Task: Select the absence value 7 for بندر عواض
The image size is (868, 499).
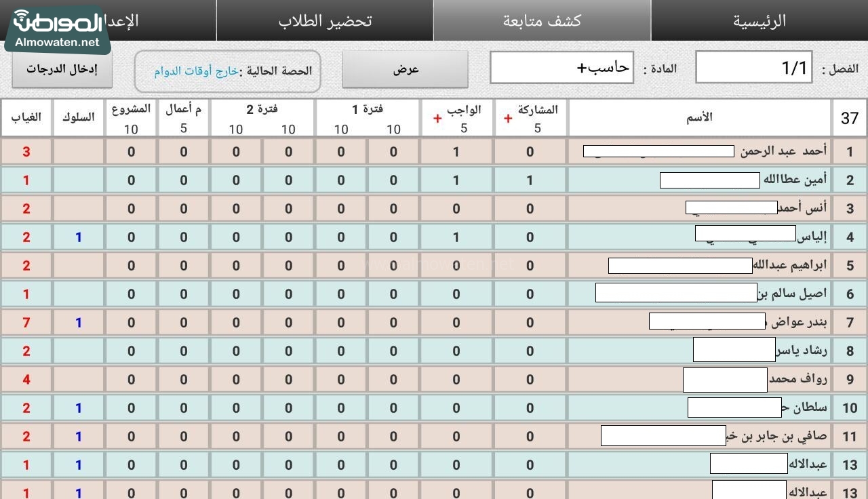Action: tap(26, 323)
